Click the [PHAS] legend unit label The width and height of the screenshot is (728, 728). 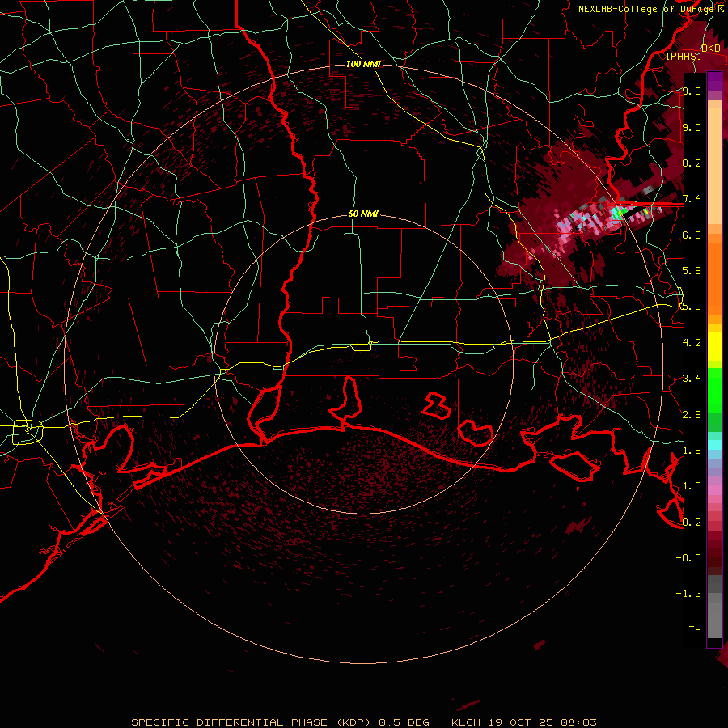[684, 56]
